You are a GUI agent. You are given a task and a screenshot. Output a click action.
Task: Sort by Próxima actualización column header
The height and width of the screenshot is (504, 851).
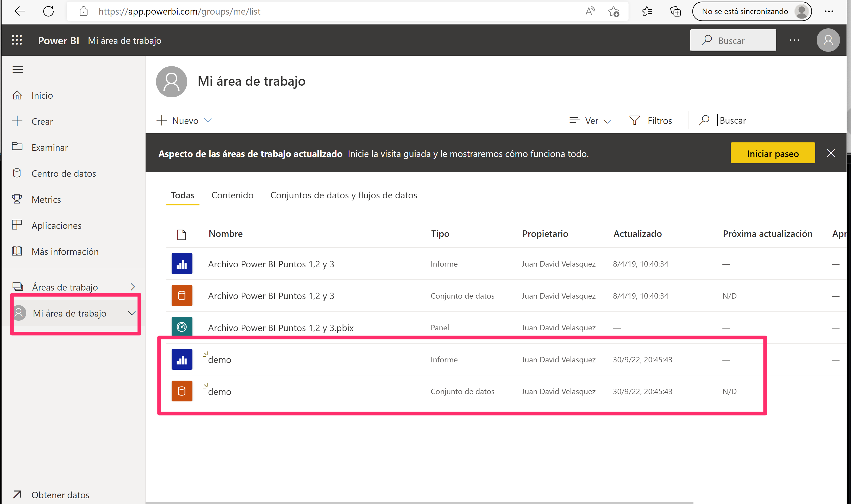pyautogui.click(x=767, y=234)
